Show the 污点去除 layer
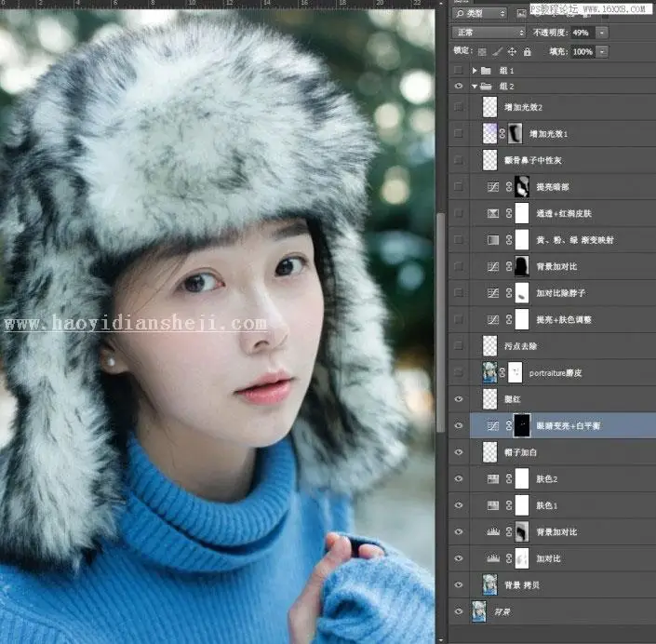The height and width of the screenshot is (644, 656). click(459, 345)
